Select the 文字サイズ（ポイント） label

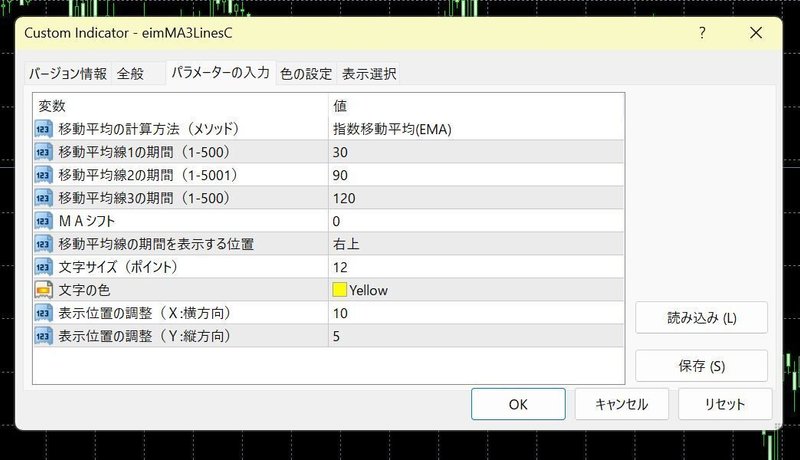pyautogui.click(x=118, y=267)
